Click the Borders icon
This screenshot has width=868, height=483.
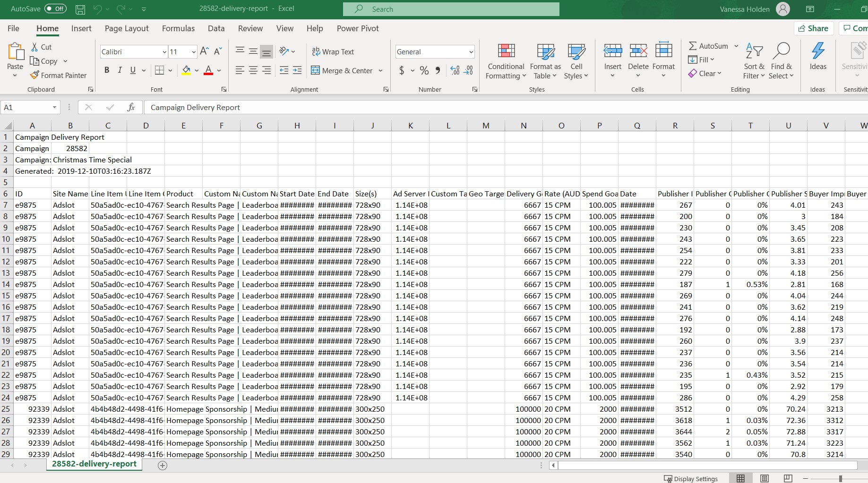point(160,70)
